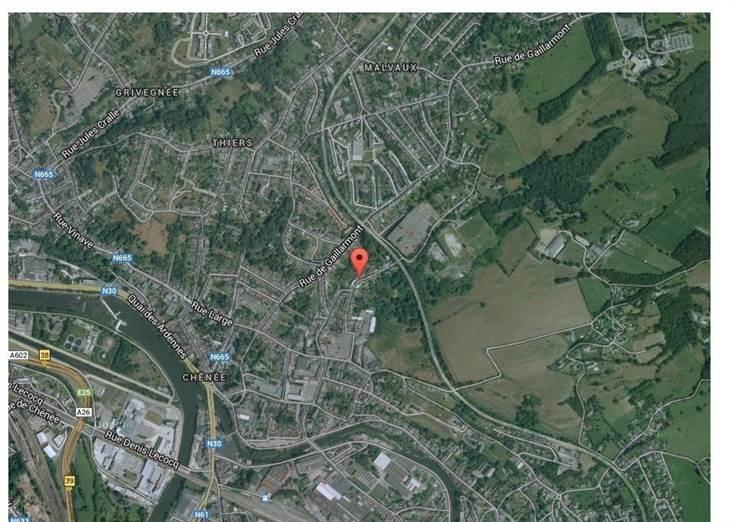Image resolution: width=736 pixels, height=522 pixels.
Task: Click the Rue de Gaillarmont label beside the pin
Action: tap(331, 256)
